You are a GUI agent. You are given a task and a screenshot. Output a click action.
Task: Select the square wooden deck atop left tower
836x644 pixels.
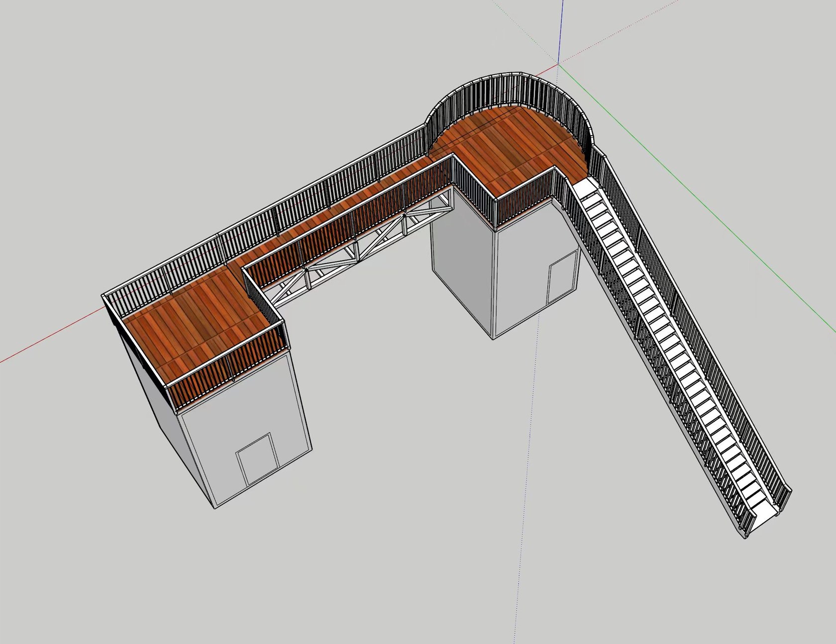click(199, 323)
